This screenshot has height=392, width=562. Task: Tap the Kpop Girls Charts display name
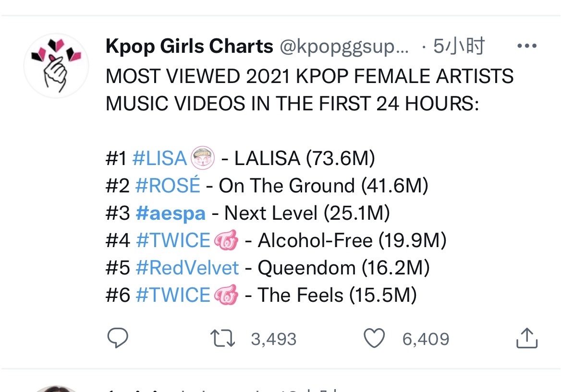click(189, 46)
